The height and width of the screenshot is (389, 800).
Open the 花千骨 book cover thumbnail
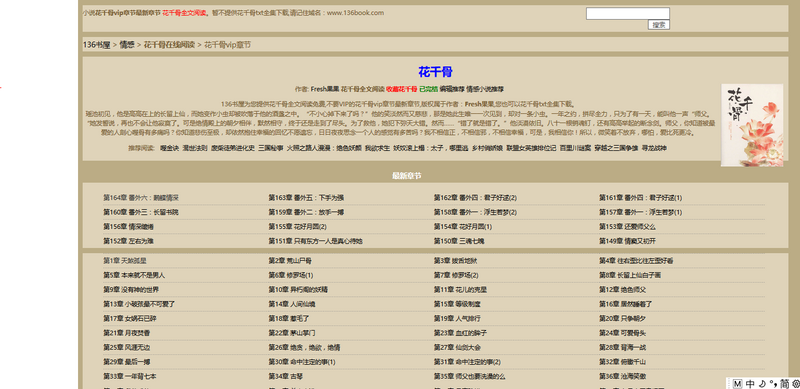(x=752, y=125)
